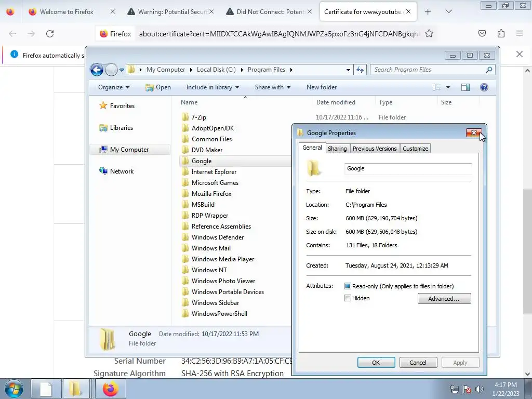Select the Windows Defender folder
Viewport: 532px width, 399px height.
pyautogui.click(x=212, y=237)
